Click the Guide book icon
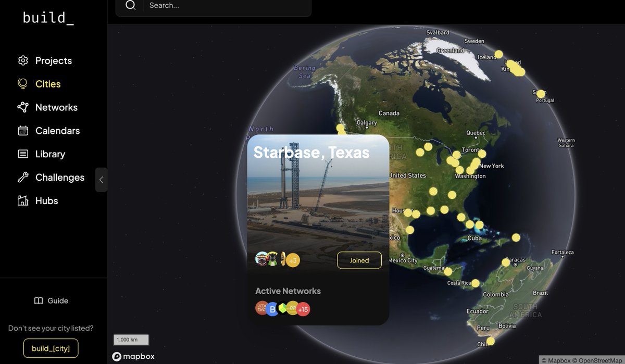Screen dimensions: 625x364 [39, 300]
